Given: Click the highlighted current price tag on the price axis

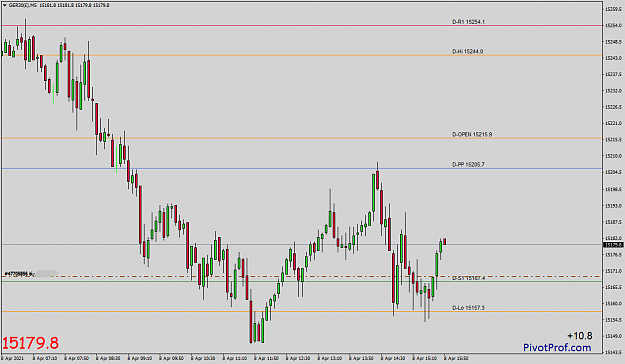Looking at the screenshot, I should click(x=613, y=245).
